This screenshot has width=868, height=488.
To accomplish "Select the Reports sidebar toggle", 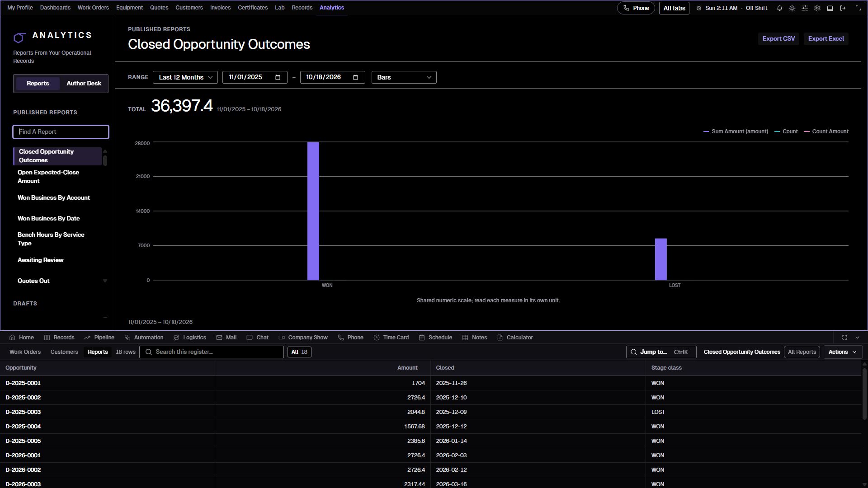I will coord(38,84).
